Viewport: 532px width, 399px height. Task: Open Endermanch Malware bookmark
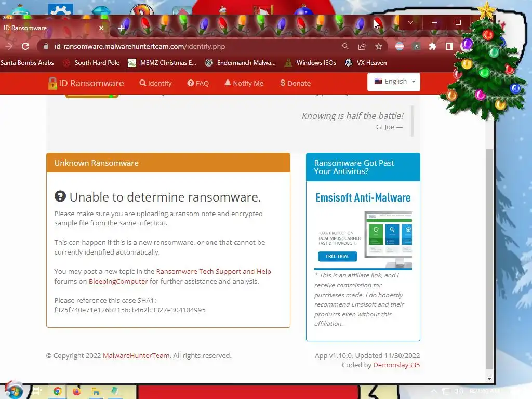click(240, 63)
